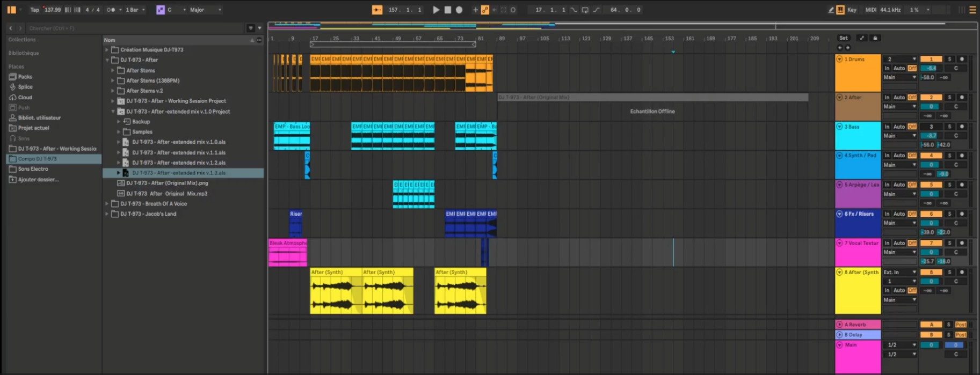
Task: Jump to previous locator arrow
Action: (x=840, y=48)
